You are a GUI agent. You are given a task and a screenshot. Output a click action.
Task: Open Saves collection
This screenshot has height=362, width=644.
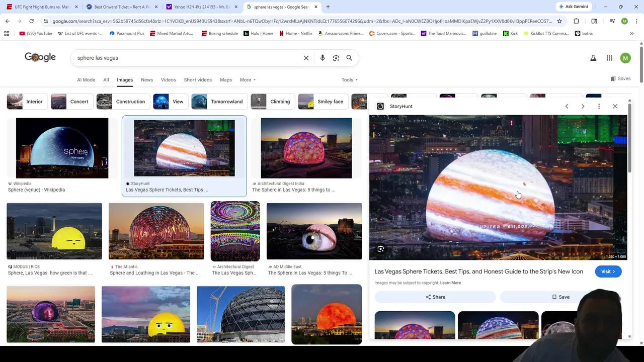(620, 79)
